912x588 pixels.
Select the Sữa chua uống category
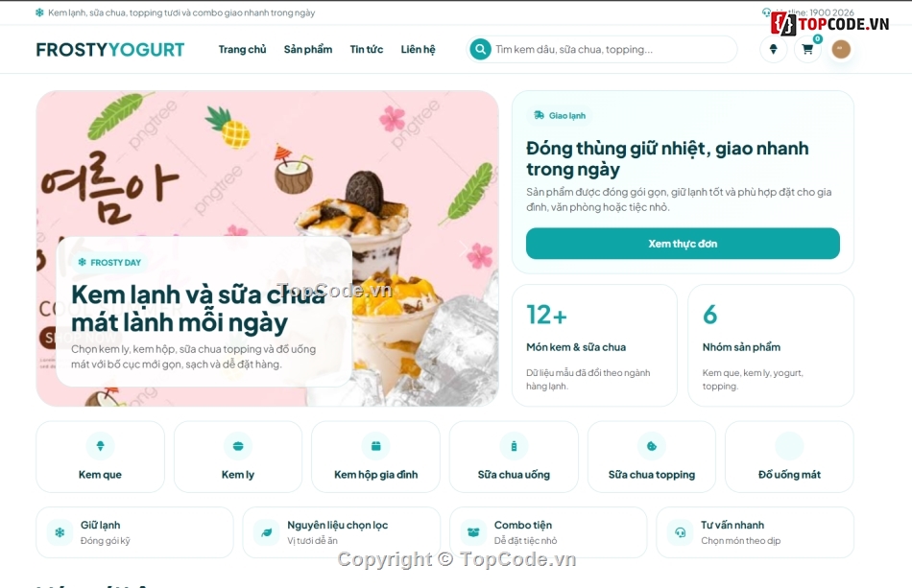(514, 457)
